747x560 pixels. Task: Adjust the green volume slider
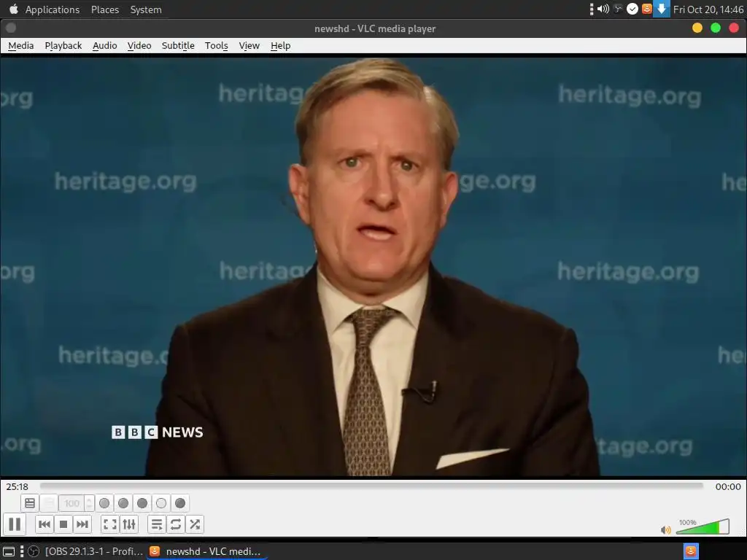pyautogui.click(x=703, y=526)
